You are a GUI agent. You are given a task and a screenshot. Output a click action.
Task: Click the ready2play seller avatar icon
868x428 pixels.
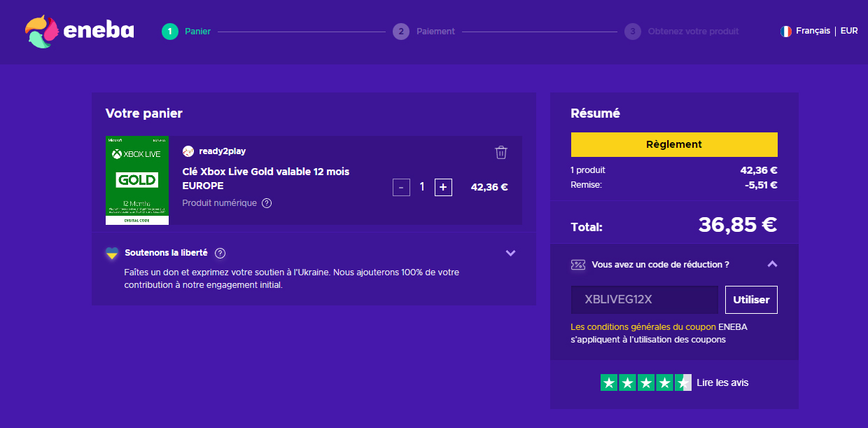pyautogui.click(x=188, y=151)
